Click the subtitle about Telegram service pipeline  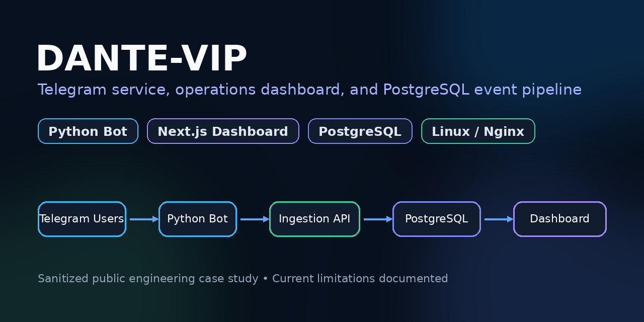[309, 90]
